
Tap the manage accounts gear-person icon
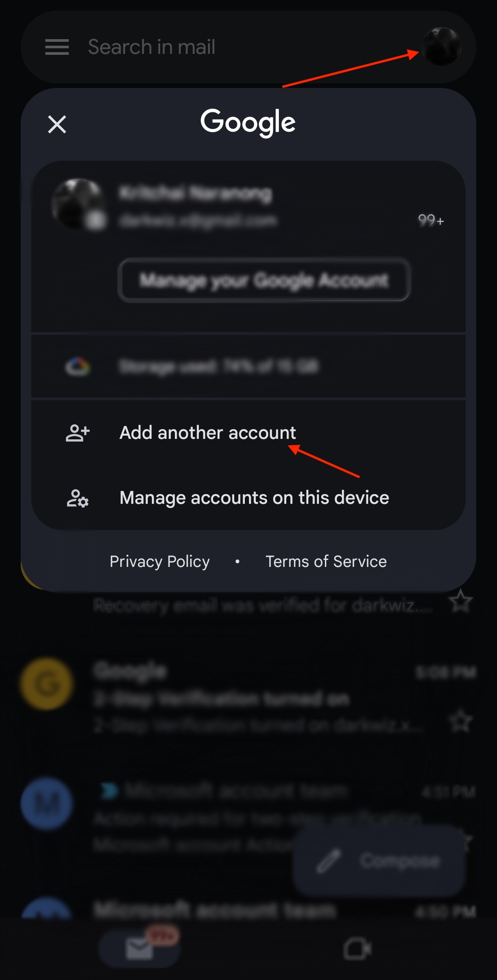coord(77,498)
